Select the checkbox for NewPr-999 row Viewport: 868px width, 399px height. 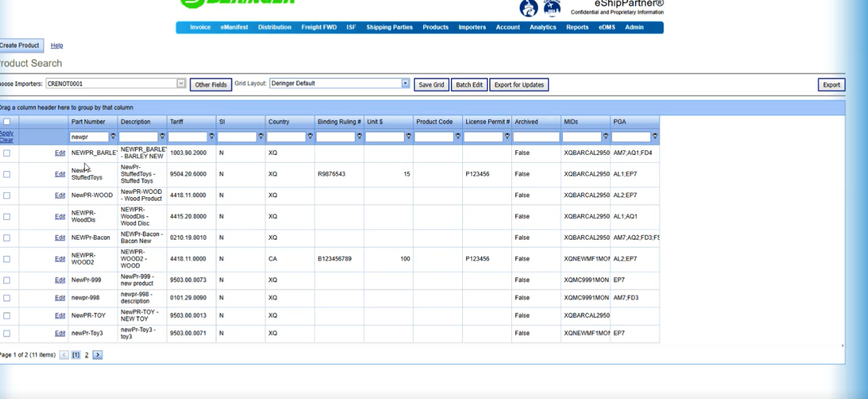tap(7, 280)
